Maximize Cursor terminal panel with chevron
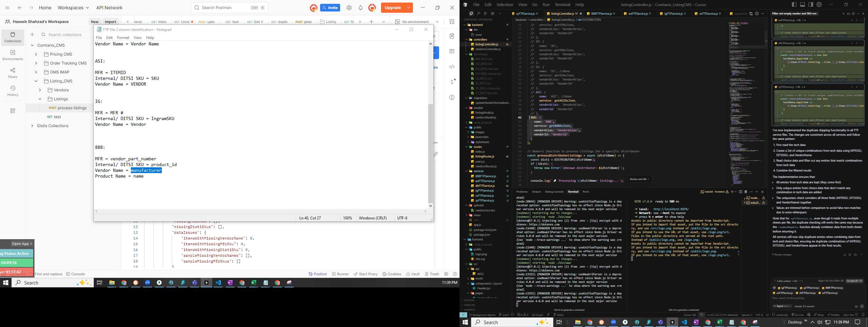Image resolution: width=868 pixels, height=327 pixels. pos(757,192)
